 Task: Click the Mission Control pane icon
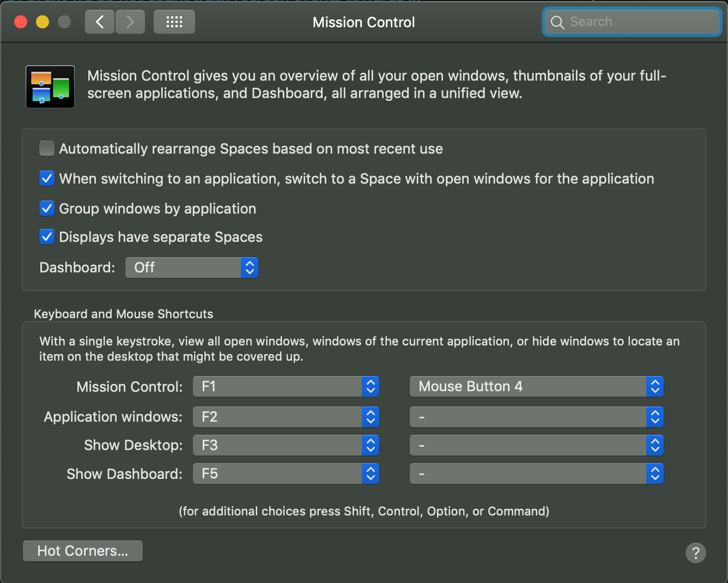coord(50,87)
